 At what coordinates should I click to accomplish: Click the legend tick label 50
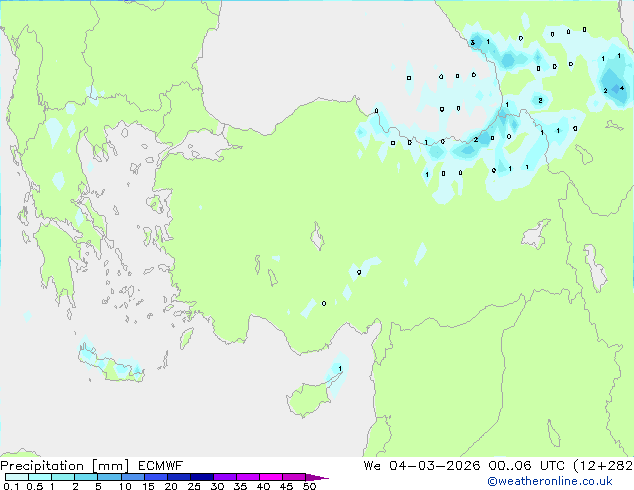(x=309, y=486)
